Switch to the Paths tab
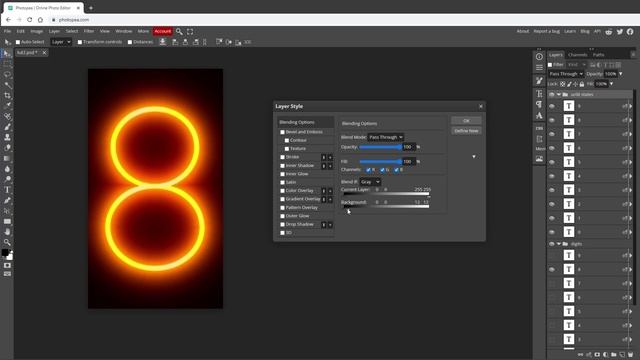Screen dimensions: 640x360 point(599,55)
